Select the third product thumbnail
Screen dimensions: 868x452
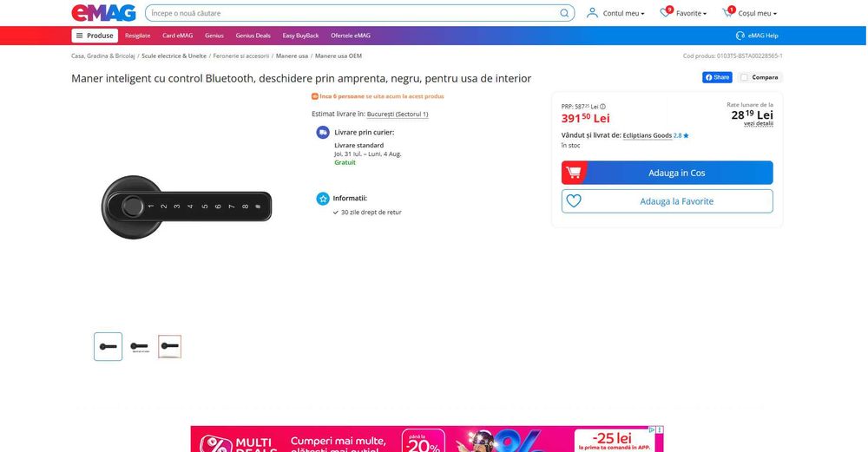[169, 346]
